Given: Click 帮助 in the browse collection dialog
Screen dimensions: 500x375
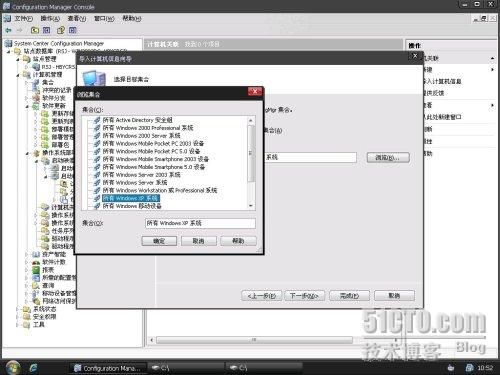Looking at the screenshot, I should (238, 241).
